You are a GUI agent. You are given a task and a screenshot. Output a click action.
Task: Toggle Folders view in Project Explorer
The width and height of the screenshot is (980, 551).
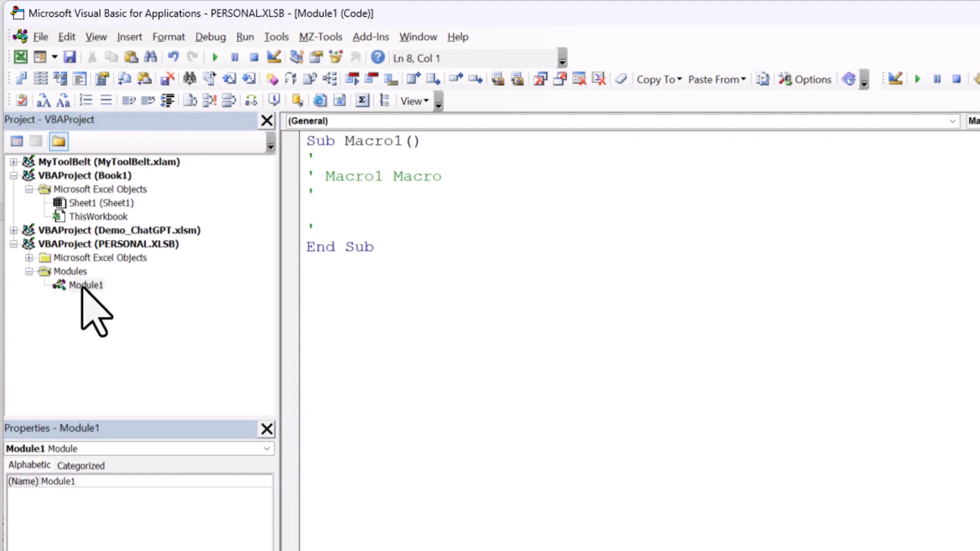[x=58, y=141]
